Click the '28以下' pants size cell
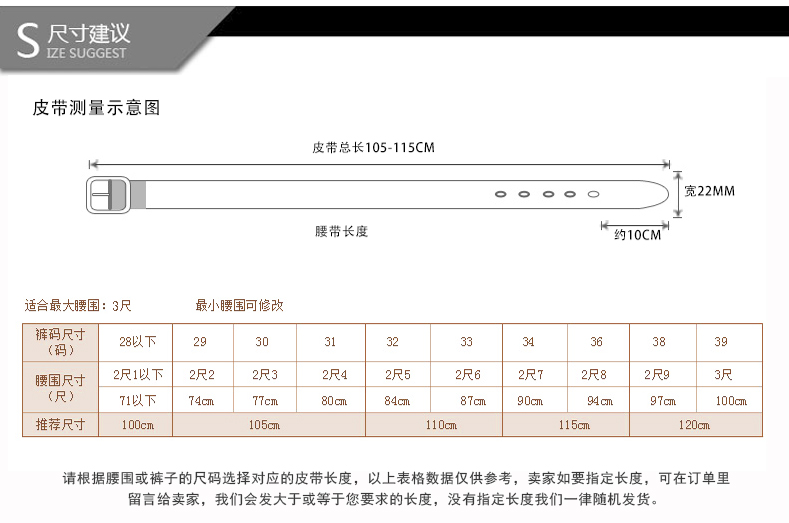 (137, 342)
